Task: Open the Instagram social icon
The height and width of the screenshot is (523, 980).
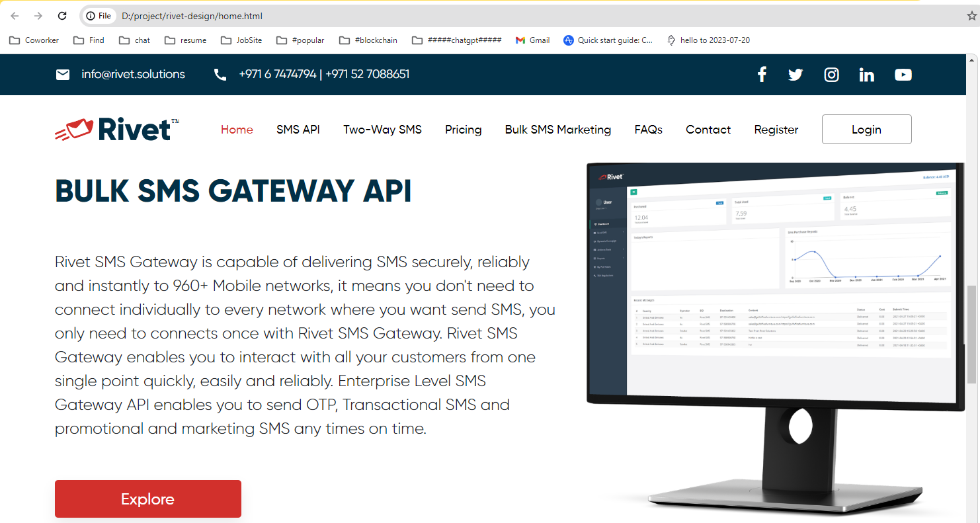Action: pyautogui.click(x=831, y=75)
